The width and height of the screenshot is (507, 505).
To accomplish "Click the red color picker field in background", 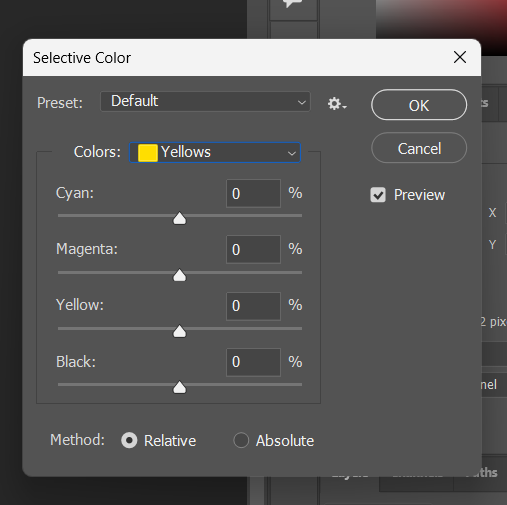I will point(441,27).
